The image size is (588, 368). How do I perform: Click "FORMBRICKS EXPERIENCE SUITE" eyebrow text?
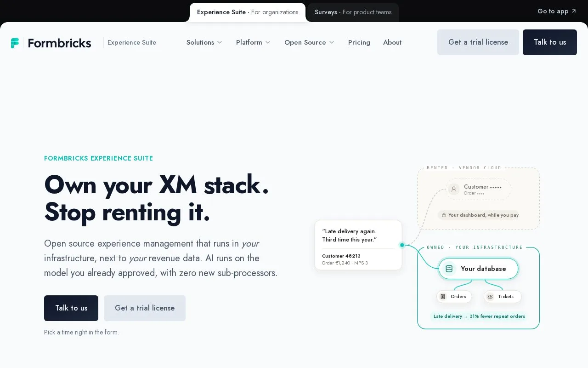pos(99,158)
